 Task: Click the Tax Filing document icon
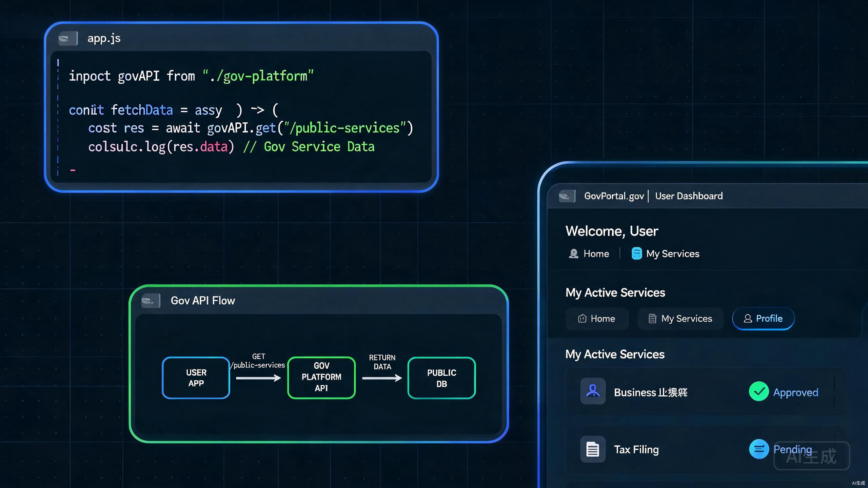[x=593, y=449]
